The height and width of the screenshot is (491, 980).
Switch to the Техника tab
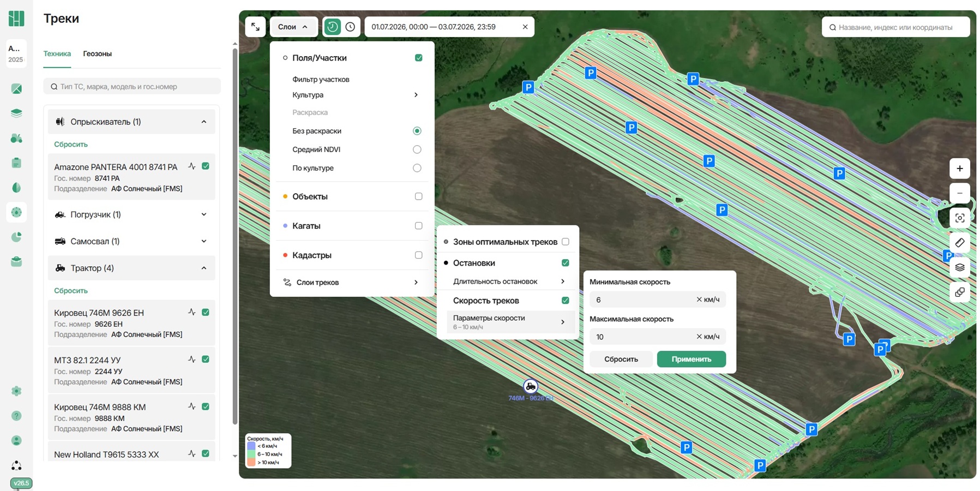pos(57,53)
